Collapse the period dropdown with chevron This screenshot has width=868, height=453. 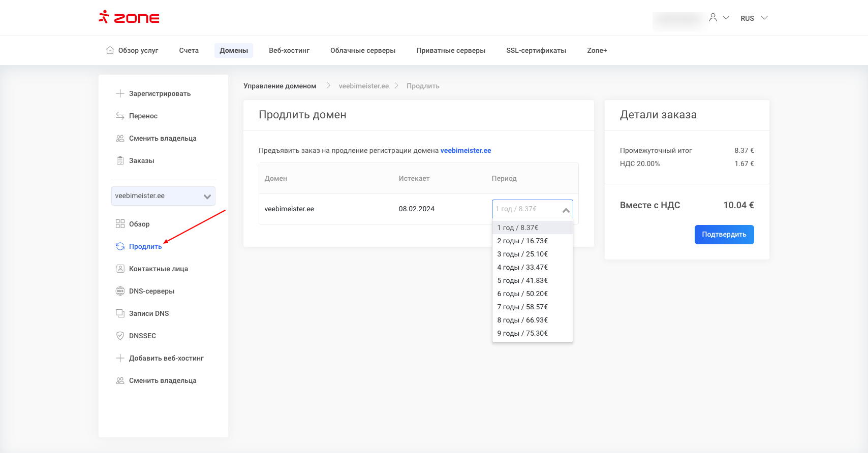click(x=566, y=210)
